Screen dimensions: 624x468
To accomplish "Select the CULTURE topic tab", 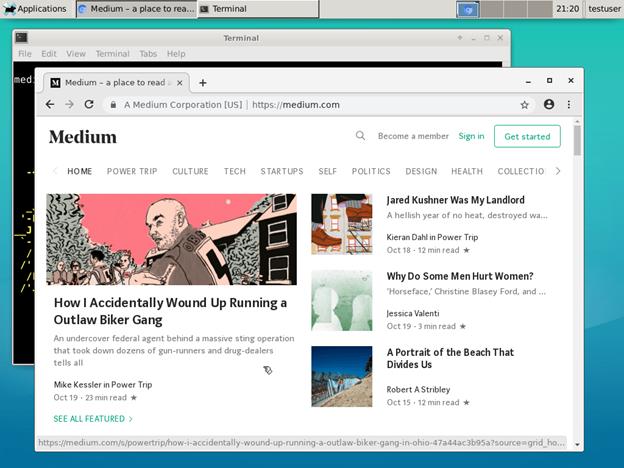I will coord(190,171).
